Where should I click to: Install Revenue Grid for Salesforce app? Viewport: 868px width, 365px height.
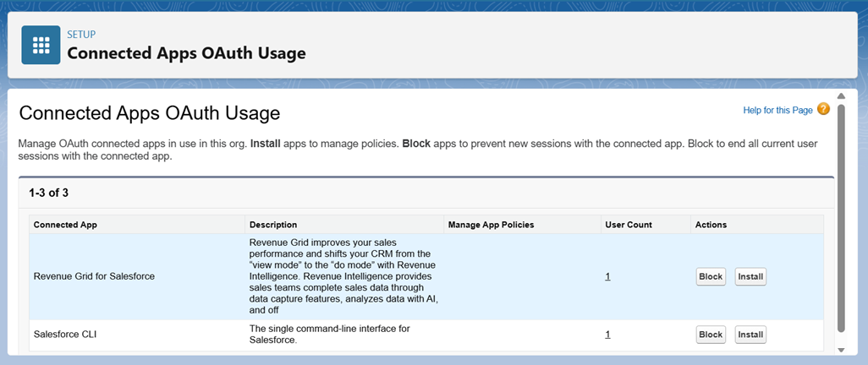750,276
